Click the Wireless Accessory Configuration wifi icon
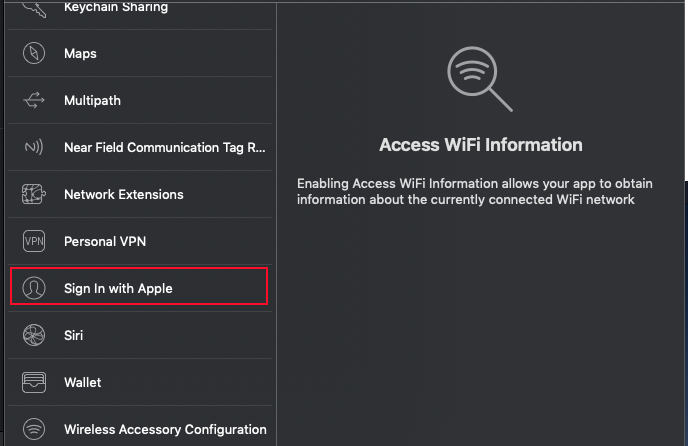Image resolution: width=688 pixels, height=446 pixels. pos(34,429)
